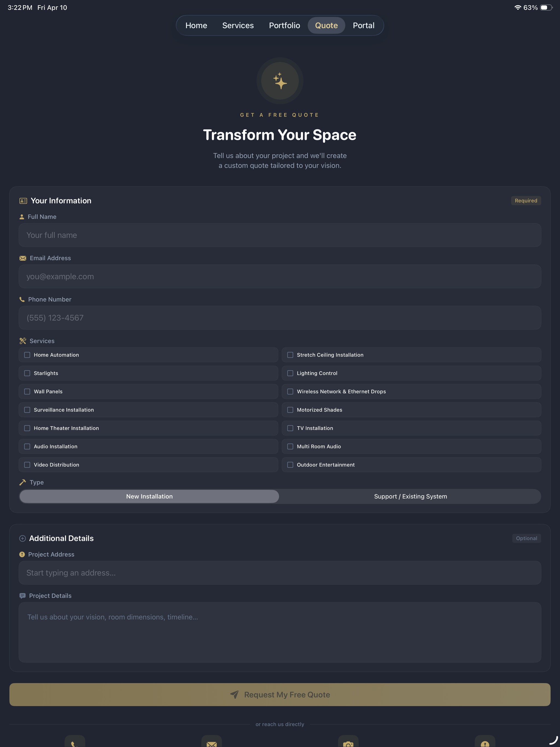Click the phone icon next to Phone Number

(x=22, y=300)
